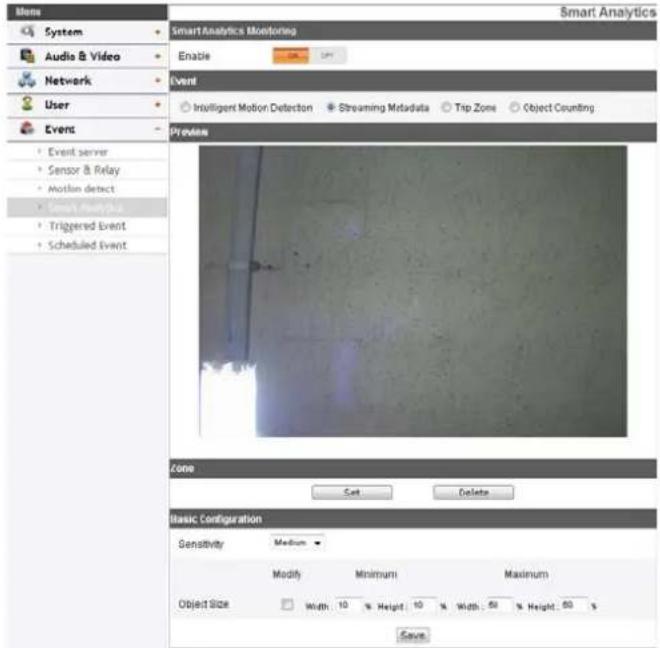
Task: Open the Sensor & Relay page
Action: pyautogui.click(x=84, y=170)
